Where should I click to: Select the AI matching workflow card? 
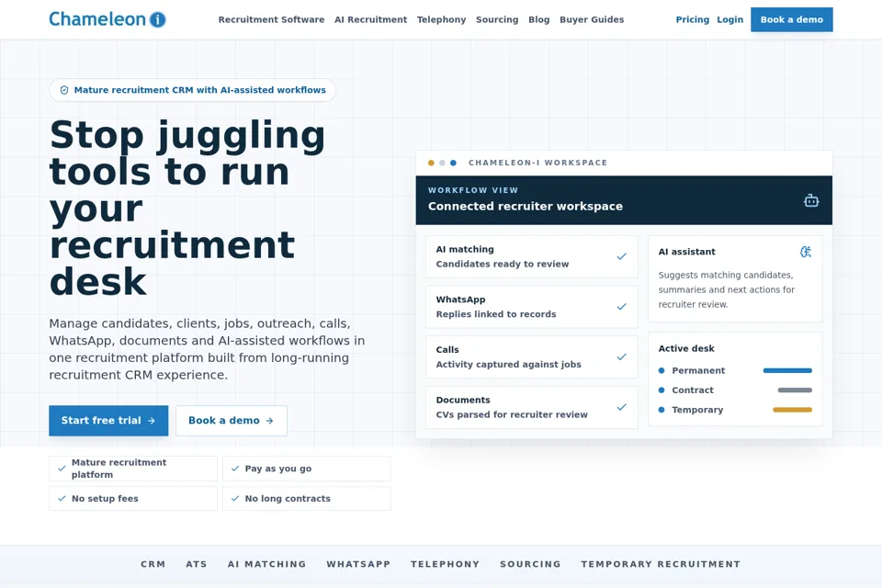[x=532, y=256]
